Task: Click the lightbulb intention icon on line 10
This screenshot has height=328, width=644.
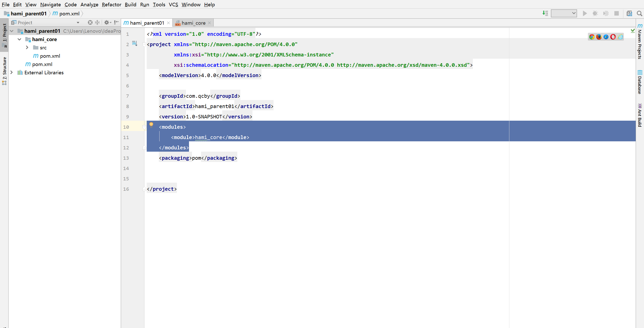Action: coord(151,124)
